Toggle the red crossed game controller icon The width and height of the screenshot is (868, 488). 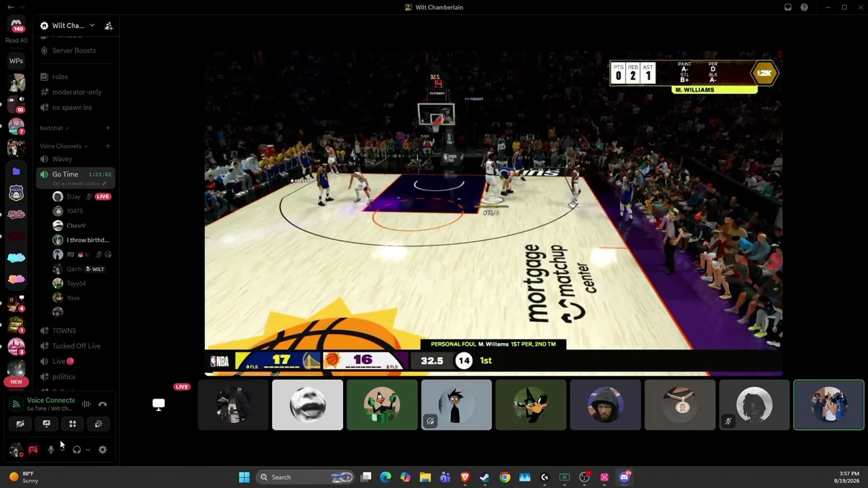point(33,449)
